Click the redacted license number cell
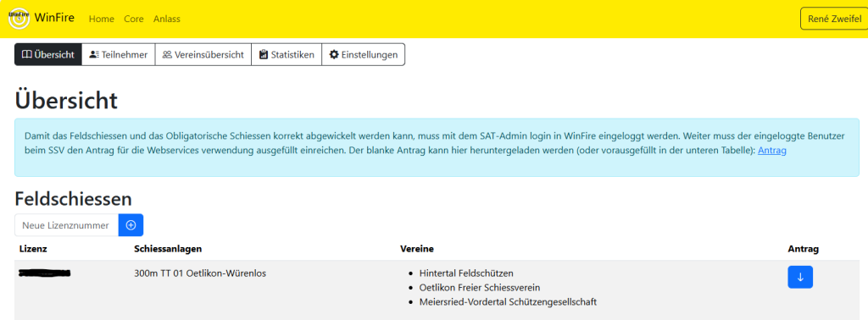Viewport: 868px width, 320px height. 44,273
